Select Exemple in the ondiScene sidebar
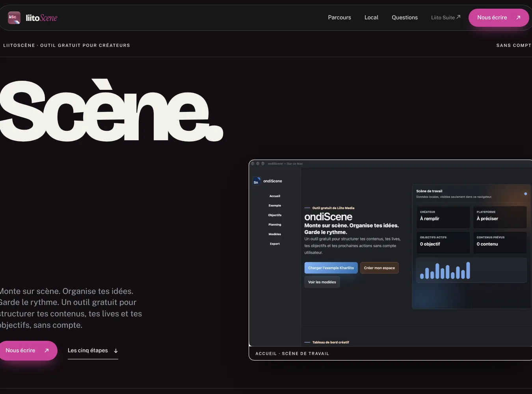 [275, 206]
